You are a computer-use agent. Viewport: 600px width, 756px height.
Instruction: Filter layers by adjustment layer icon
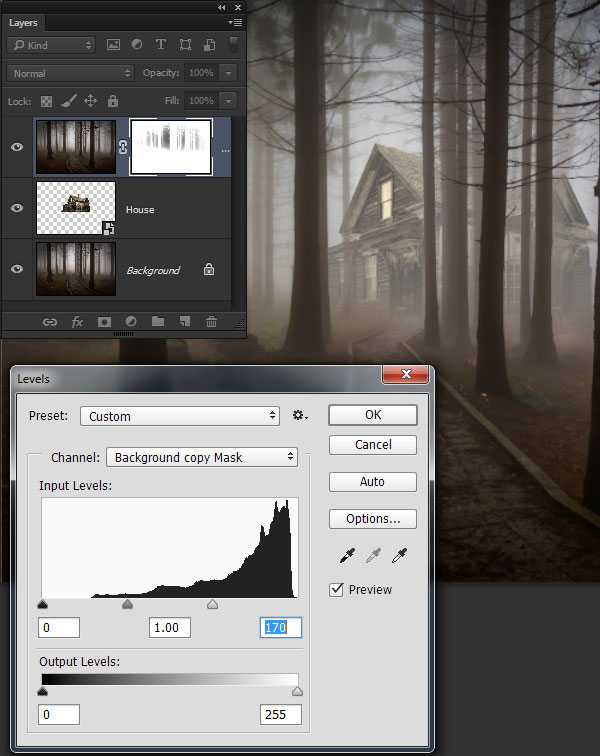point(137,45)
